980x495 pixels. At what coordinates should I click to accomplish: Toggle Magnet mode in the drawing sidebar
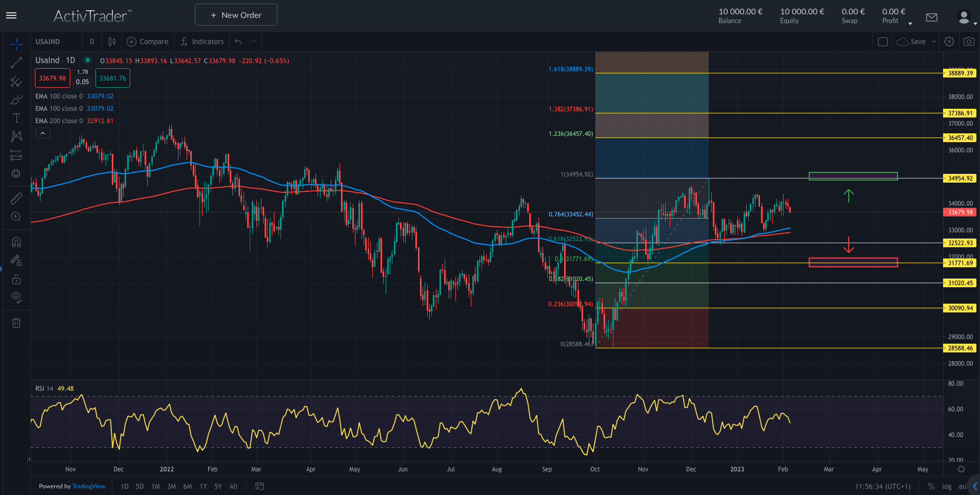point(16,241)
